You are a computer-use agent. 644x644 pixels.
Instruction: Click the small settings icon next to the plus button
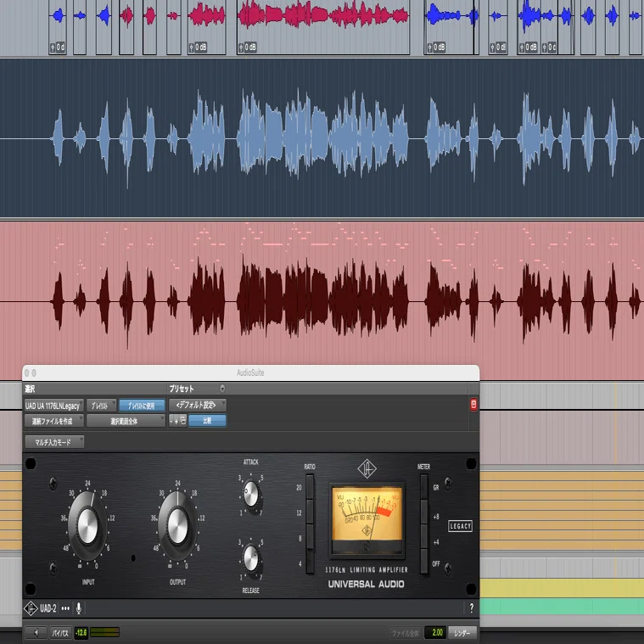click(182, 421)
